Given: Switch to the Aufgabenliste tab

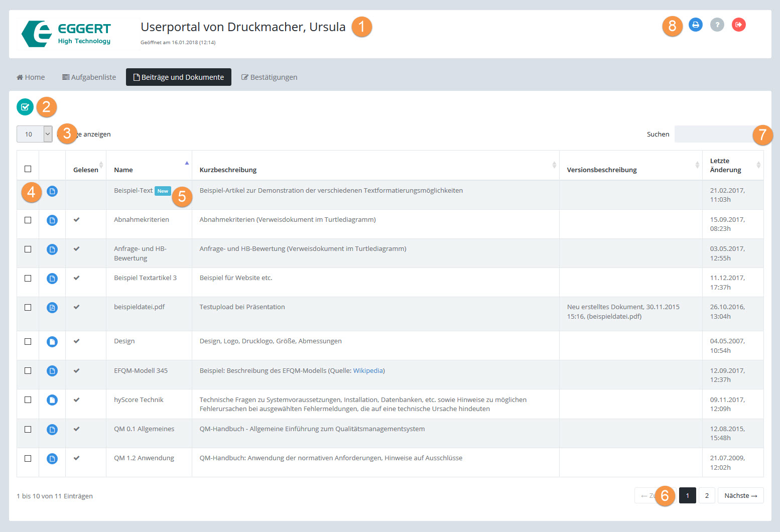Looking at the screenshot, I should [89, 77].
